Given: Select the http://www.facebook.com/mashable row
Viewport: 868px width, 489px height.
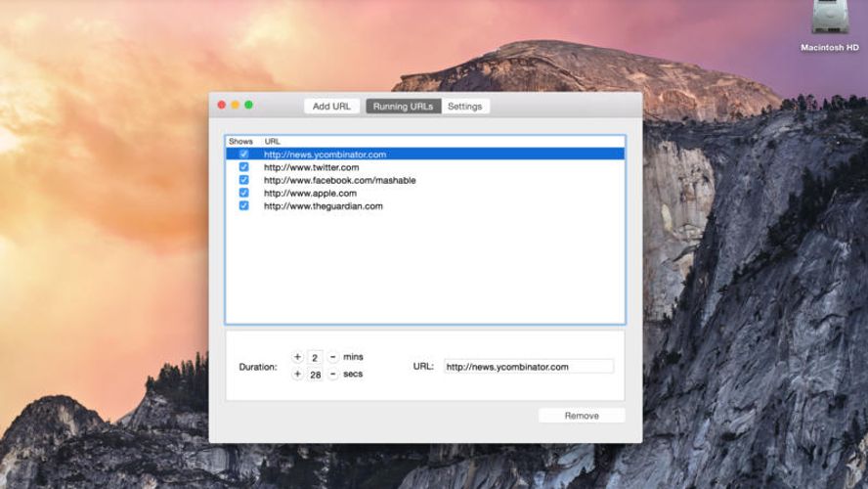Looking at the screenshot, I should pyautogui.click(x=425, y=180).
